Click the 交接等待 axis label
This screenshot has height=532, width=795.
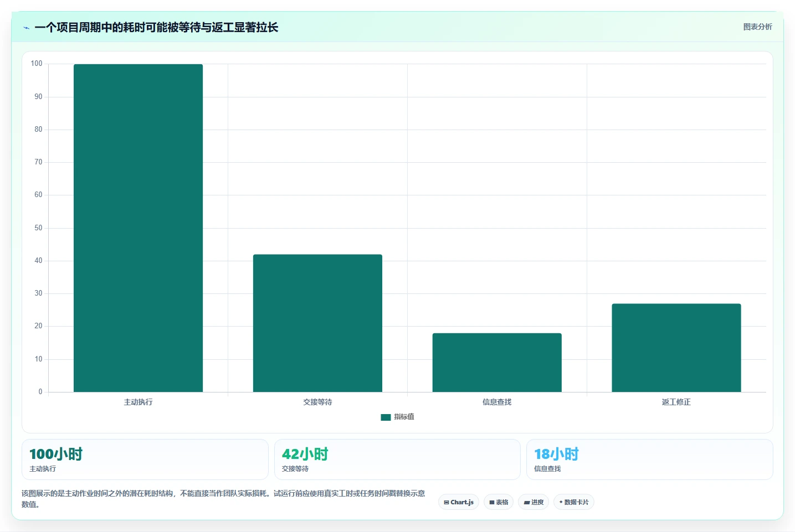click(x=317, y=402)
